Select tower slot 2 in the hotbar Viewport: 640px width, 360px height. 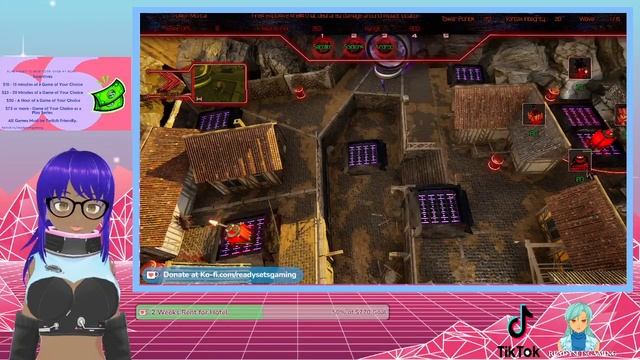coord(353,47)
